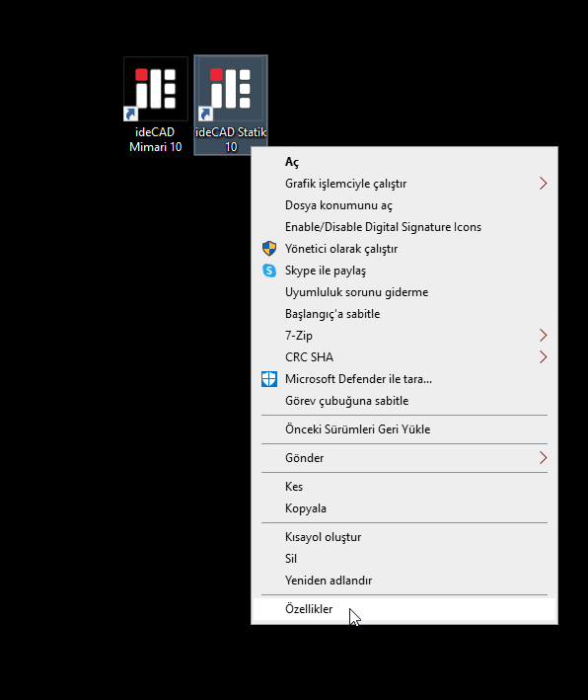Select Önceki Sürümleri Geri Yükle
The width and height of the screenshot is (588, 700).
point(404,429)
